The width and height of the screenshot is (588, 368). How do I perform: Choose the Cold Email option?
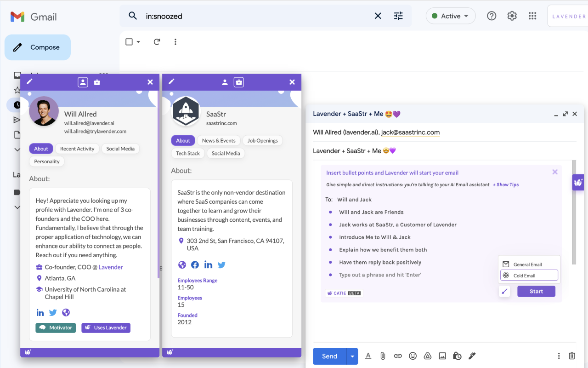click(529, 276)
